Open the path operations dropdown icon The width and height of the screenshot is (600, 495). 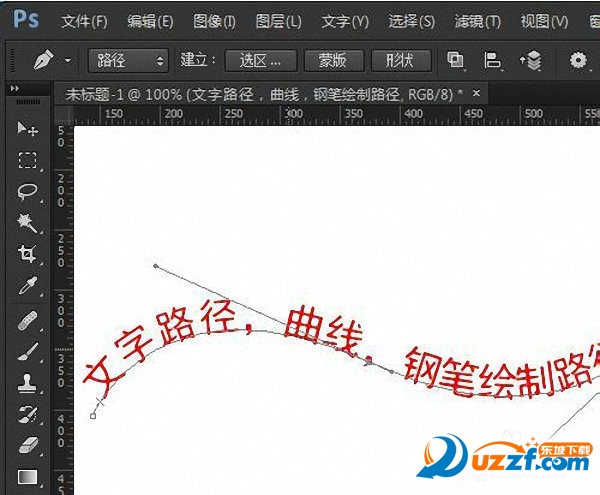click(456, 61)
